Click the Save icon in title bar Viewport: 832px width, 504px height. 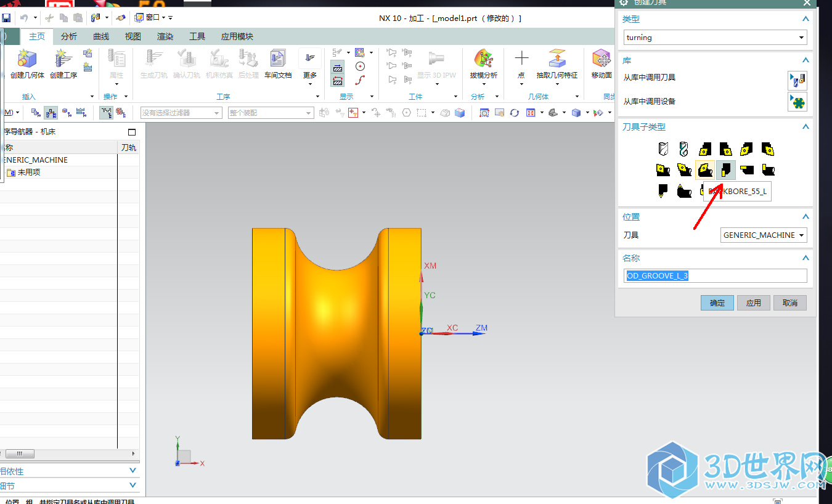tap(6, 18)
